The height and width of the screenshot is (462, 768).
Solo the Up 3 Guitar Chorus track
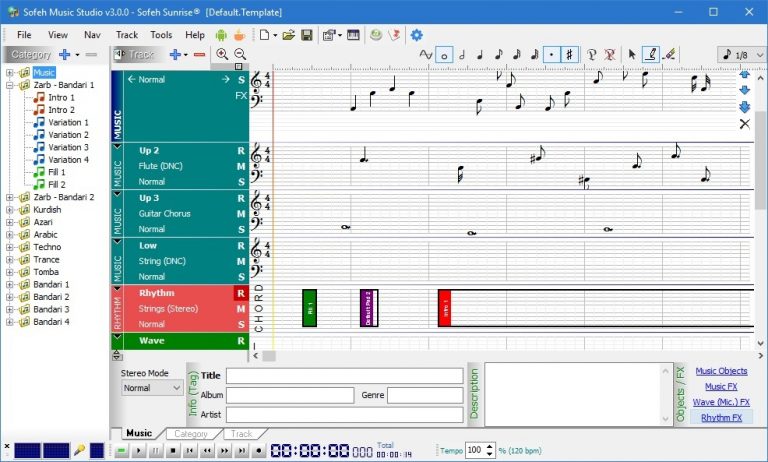point(241,229)
